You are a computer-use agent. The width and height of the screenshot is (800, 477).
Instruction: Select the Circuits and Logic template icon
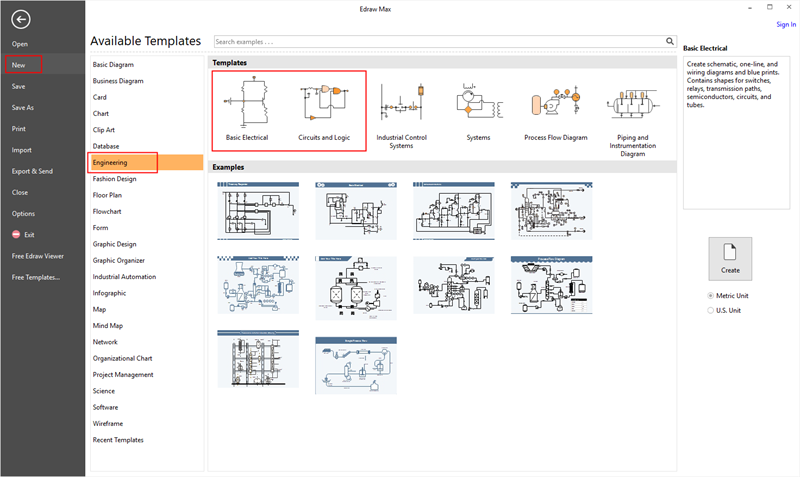[x=324, y=104]
